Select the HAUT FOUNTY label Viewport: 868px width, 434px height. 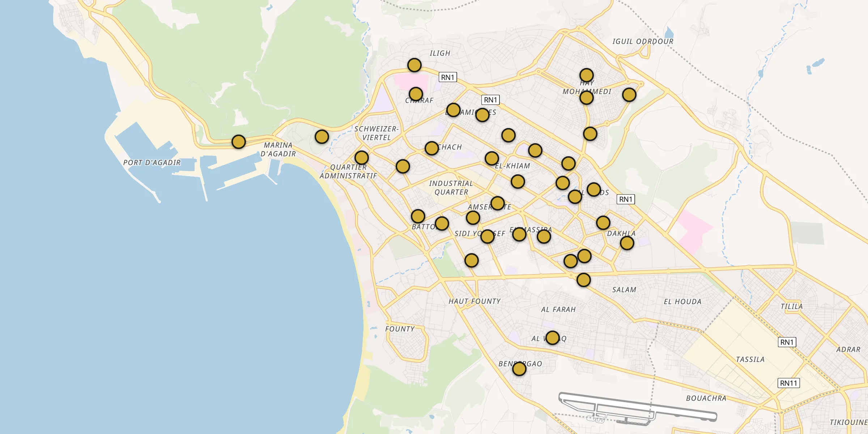pyautogui.click(x=475, y=301)
